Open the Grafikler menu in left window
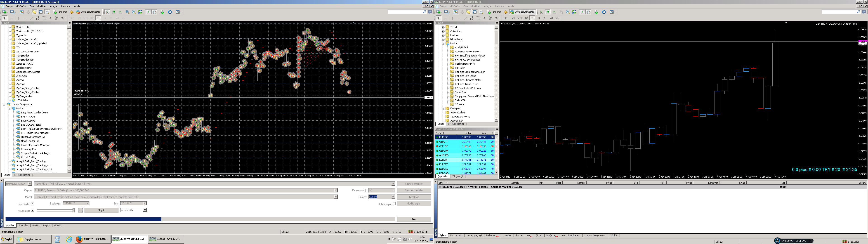 [42, 6]
